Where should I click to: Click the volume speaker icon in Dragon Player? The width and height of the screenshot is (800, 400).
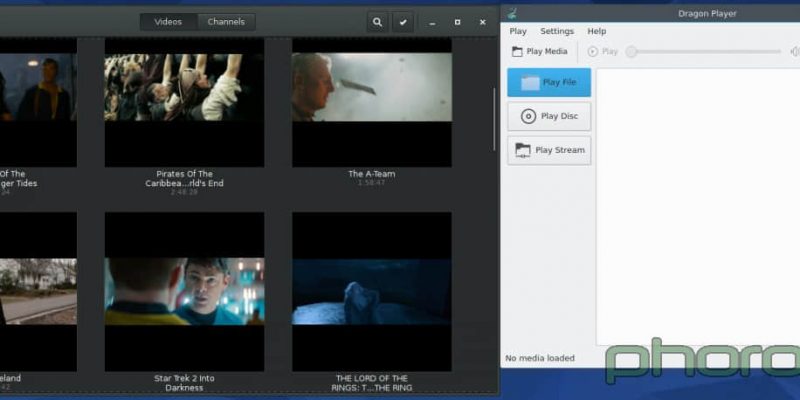pyautogui.click(x=794, y=52)
